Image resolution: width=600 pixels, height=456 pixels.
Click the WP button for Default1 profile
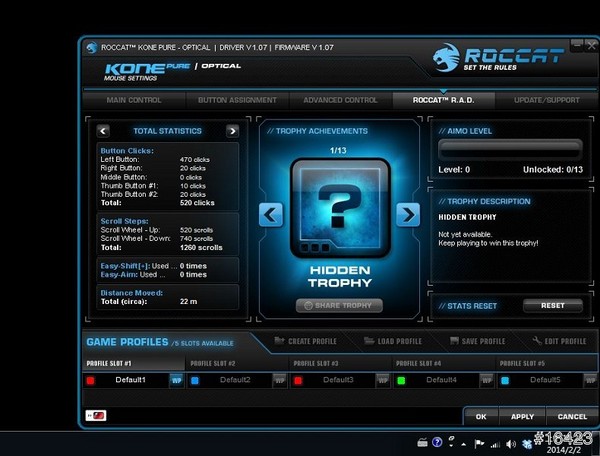pos(176,380)
